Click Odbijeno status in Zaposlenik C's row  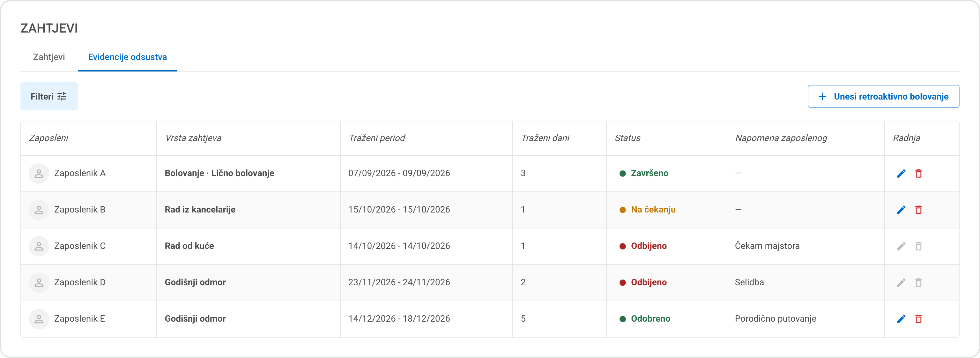tap(643, 246)
